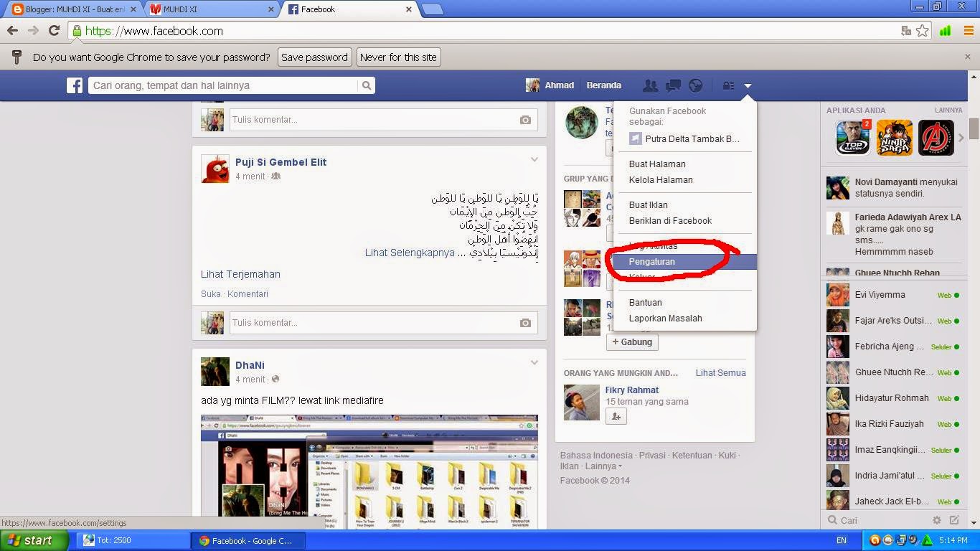Go back with browser back arrow
This screenshot has height=551, width=980.
click(12, 31)
